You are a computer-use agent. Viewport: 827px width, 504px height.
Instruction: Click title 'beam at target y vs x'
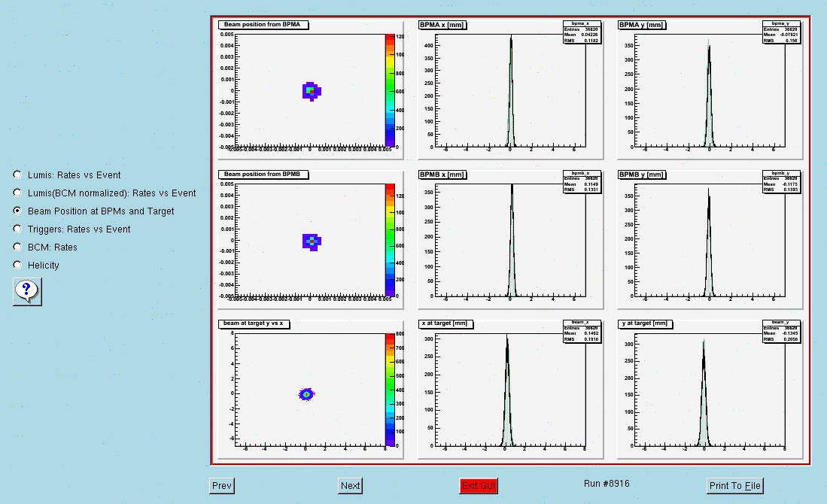[x=254, y=323]
